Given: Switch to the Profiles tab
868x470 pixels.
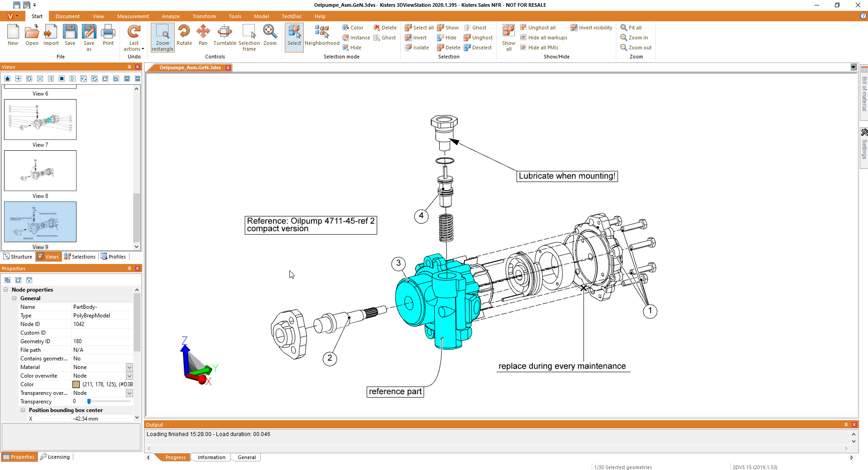Looking at the screenshot, I should coord(114,257).
